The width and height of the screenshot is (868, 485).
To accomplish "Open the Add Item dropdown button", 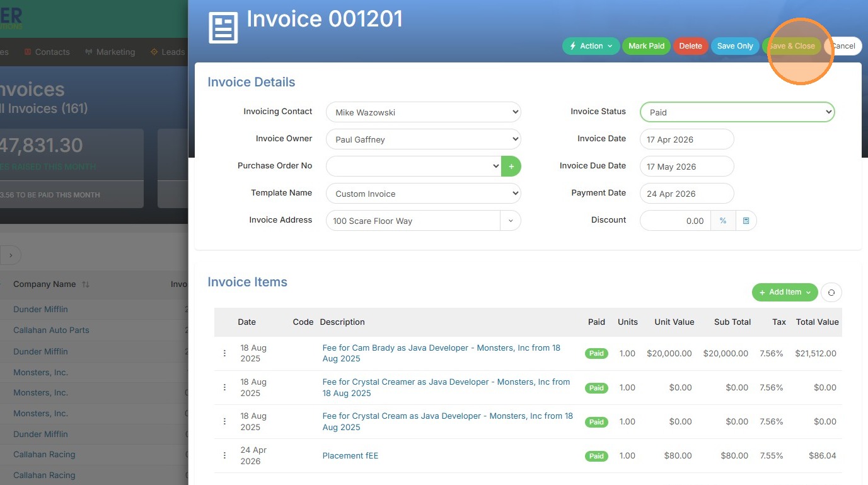I will [x=785, y=292].
